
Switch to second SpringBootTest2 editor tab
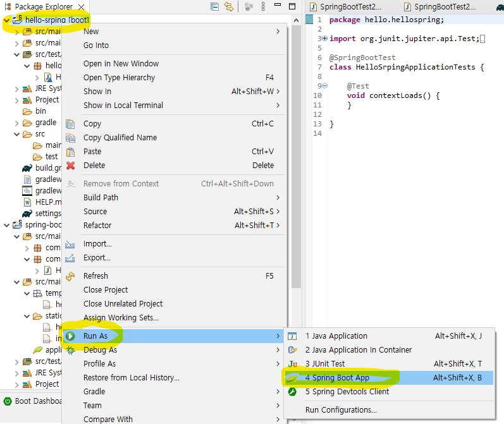(439, 7)
